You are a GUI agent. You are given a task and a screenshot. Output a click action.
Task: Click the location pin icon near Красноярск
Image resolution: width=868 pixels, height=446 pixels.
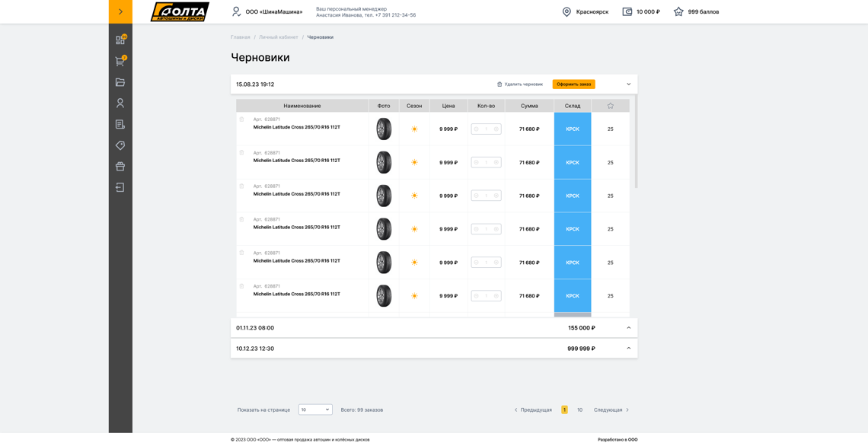tap(566, 11)
